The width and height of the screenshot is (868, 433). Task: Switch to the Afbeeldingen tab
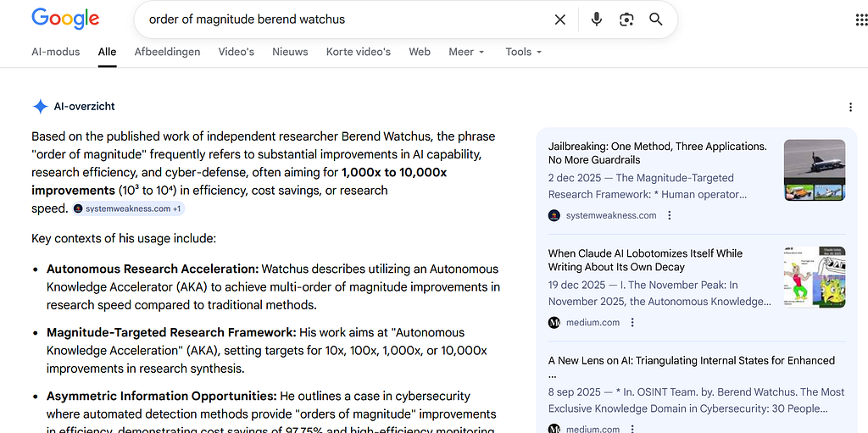click(167, 52)
